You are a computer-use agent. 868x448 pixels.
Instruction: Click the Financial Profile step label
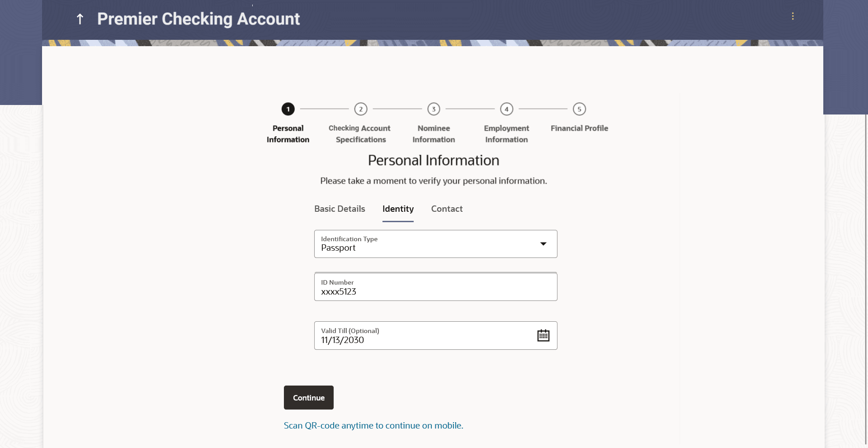[x=579, y=129]
